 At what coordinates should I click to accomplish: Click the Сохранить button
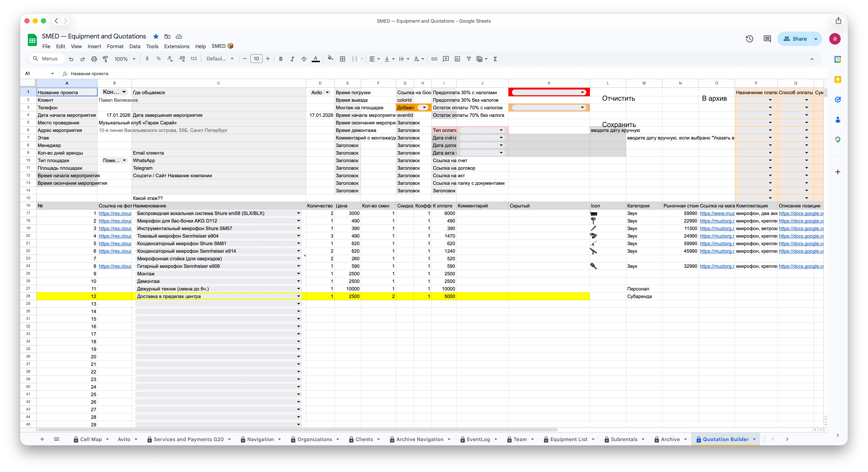(619, 124)
